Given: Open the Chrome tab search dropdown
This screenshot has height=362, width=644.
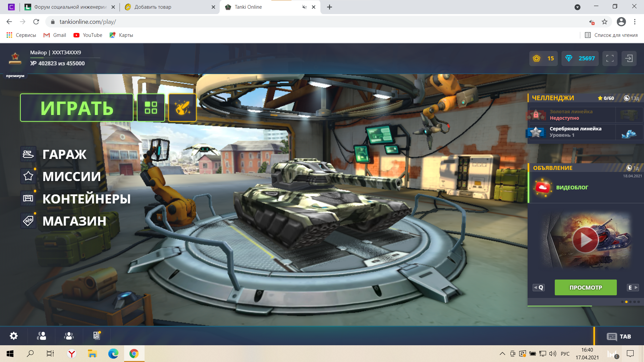Looking at the screenshot, I should coord(577,7).
